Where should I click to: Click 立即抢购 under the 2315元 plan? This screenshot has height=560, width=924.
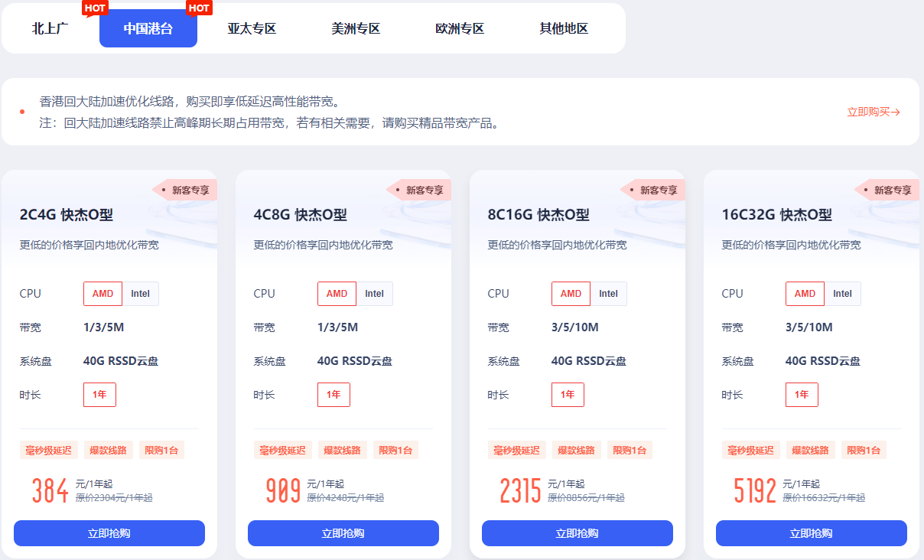coord(577,533)
